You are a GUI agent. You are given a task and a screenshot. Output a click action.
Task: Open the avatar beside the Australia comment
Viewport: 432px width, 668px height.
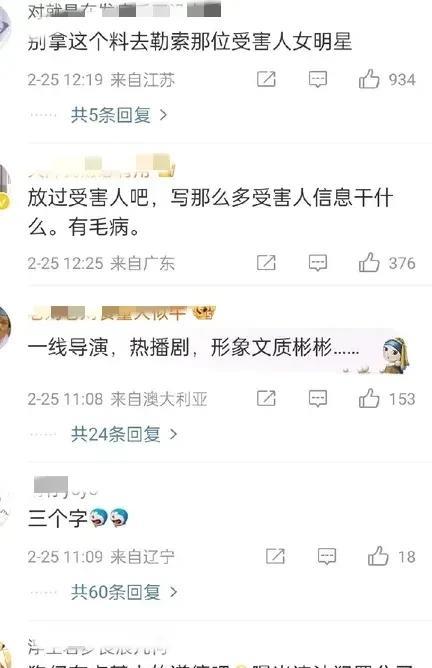(4, 329)
